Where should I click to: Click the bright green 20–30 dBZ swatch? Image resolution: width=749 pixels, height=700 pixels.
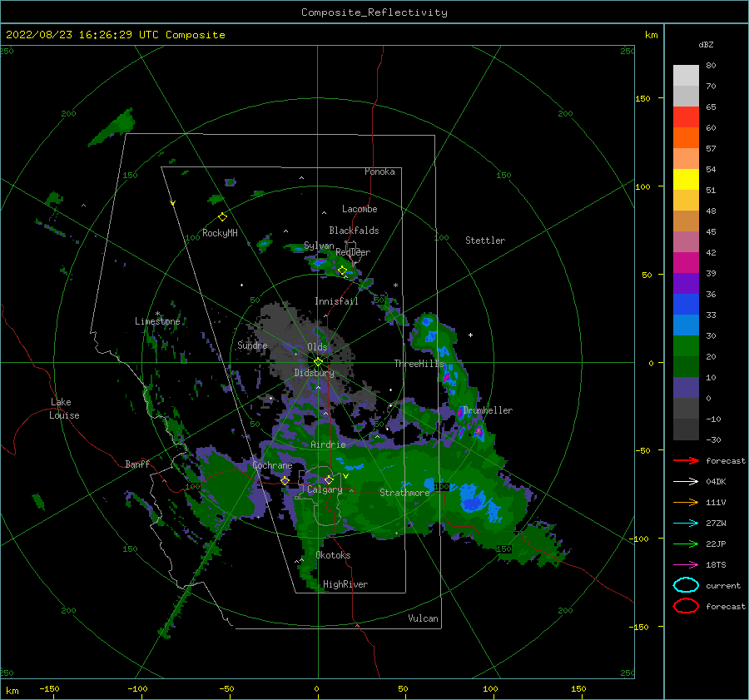[686, 346]
